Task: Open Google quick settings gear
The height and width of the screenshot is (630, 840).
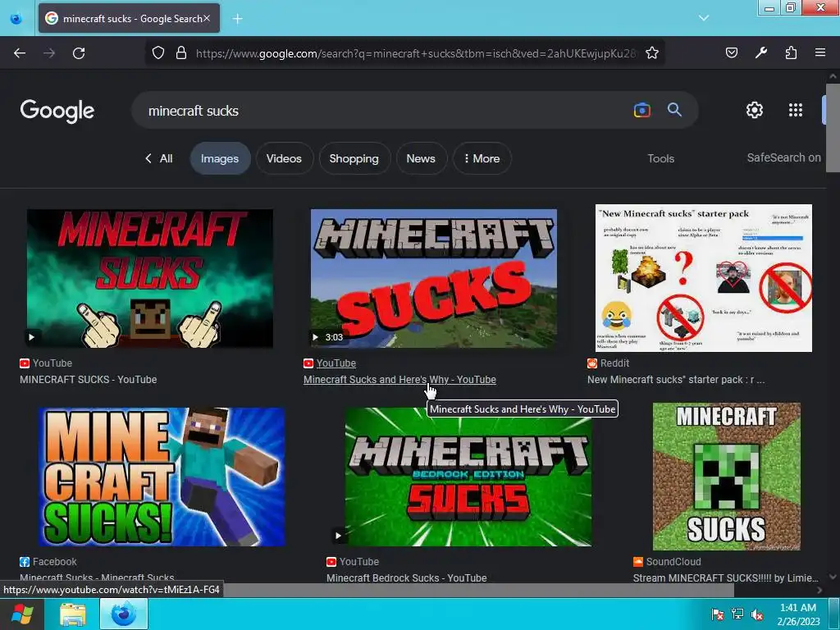Action: click(755, 110)
